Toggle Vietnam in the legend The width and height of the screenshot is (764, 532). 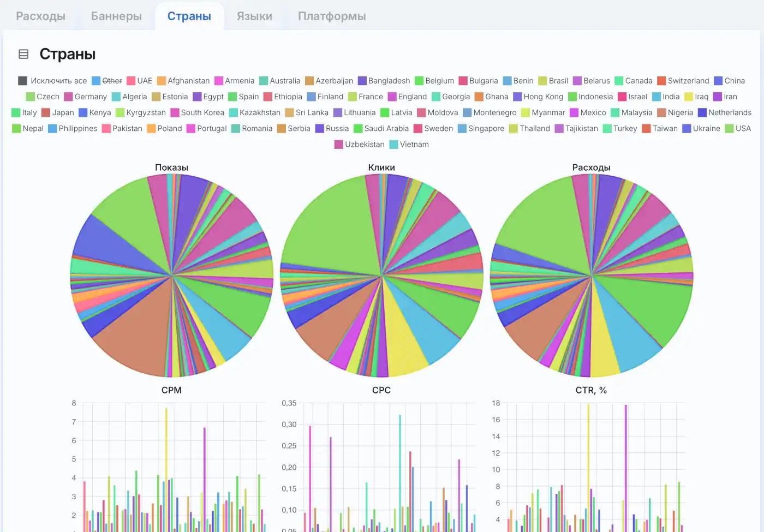pos(409,144)
